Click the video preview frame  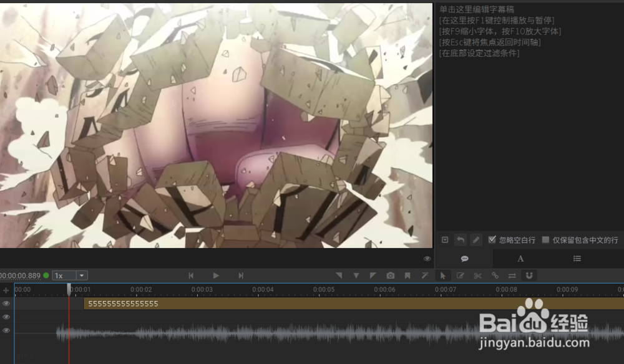point(216,125)
